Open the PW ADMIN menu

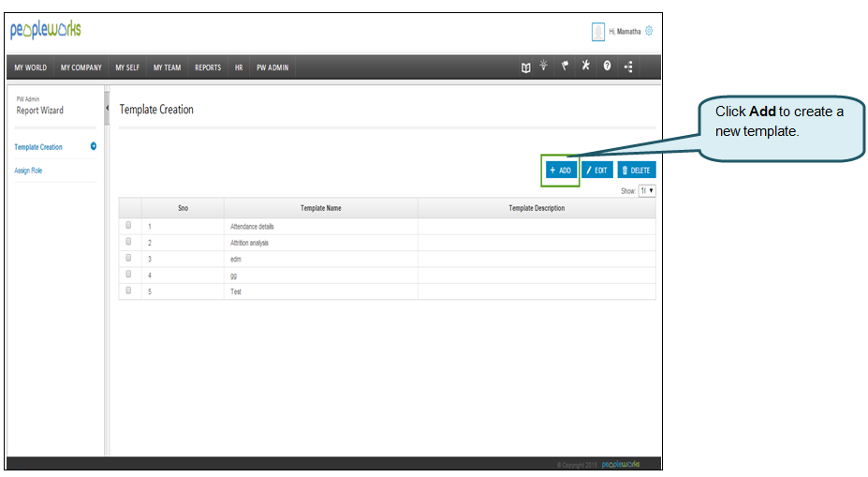(x=272, y=67)
